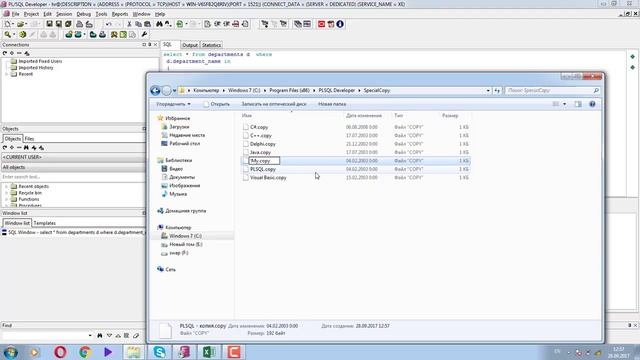Screen dimensions: 640x360
Task: Click the Enter search text field in Objects
Action: coord(73,177)
